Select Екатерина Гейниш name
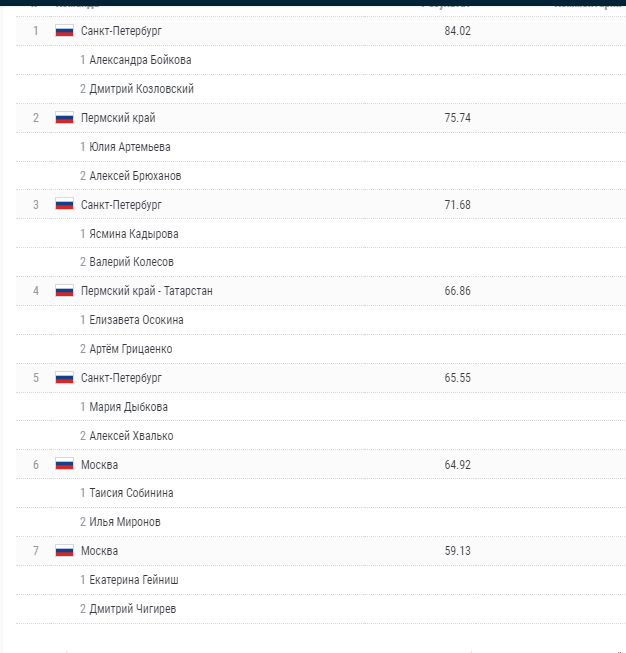This screenshot has width=626, height=653. [x=134, y=580]
